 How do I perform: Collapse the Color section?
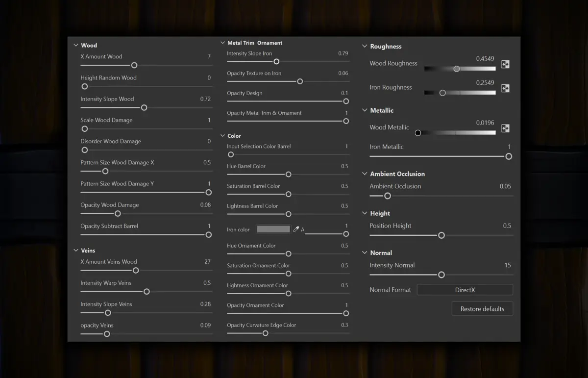(222, 136)
